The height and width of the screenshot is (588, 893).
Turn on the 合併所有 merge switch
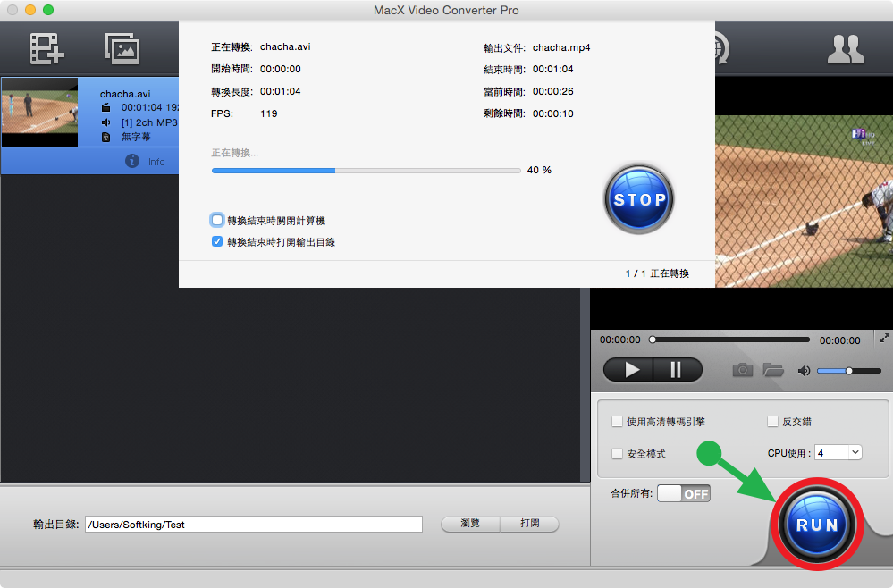(684, 493)
